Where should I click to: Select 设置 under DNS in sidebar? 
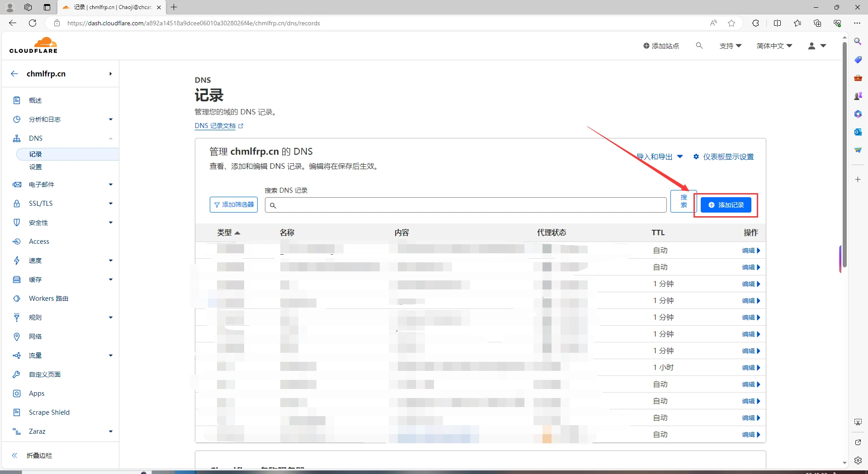[35, 167]
